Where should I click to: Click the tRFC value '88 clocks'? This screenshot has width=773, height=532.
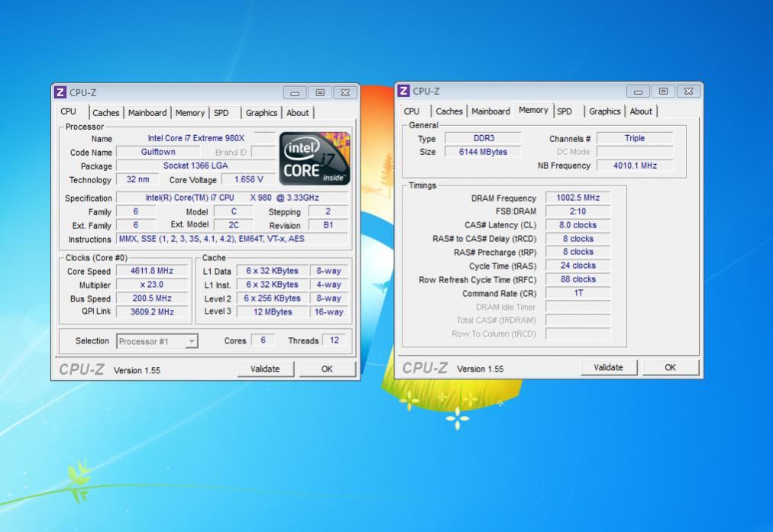point(577,279)
